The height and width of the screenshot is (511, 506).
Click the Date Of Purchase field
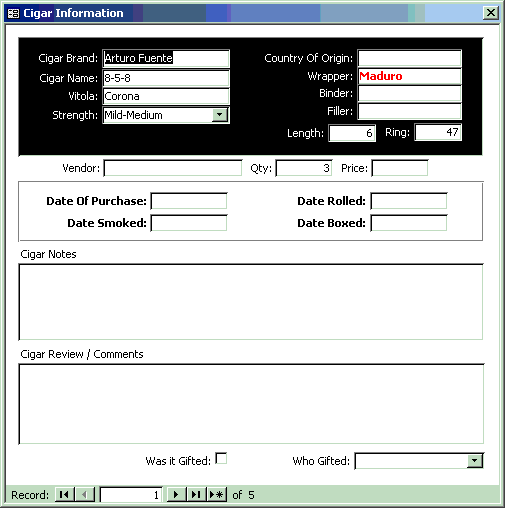coord(189,201)
